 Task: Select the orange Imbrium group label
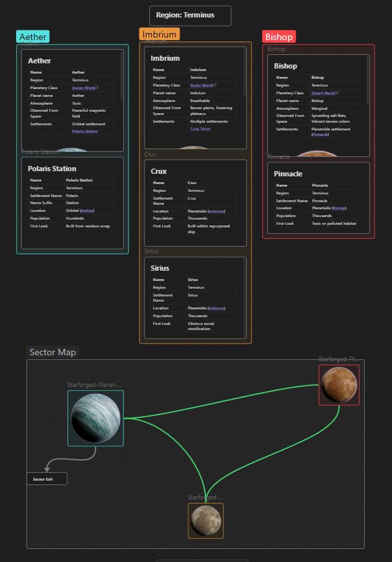click(x=159, y=34)
